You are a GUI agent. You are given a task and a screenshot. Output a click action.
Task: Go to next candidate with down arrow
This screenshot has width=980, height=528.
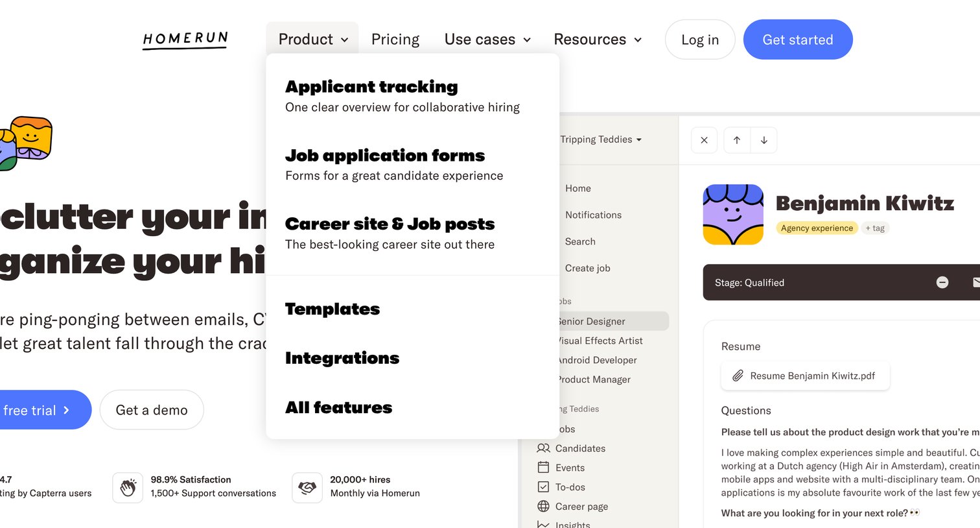(x=764, y=140)
